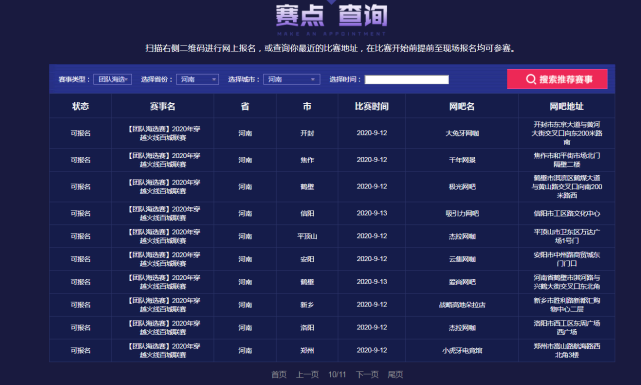The height and width of the screenshot is (385, 641).
Task: Select the 新乡 city cell
Action: click(307, 305)
